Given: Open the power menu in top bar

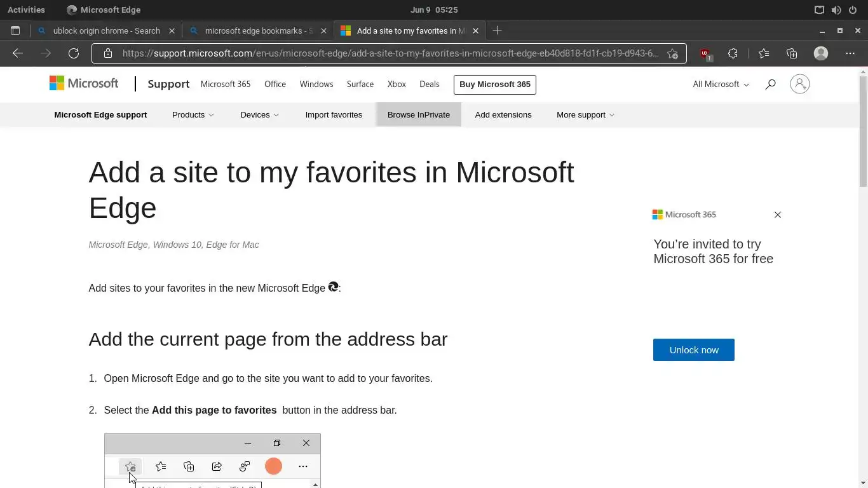Looking at the screenshot, I should [853, 10].
